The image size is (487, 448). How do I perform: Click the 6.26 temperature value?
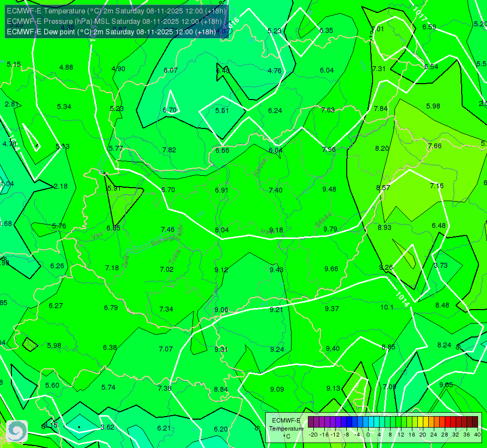pos(57,266)
